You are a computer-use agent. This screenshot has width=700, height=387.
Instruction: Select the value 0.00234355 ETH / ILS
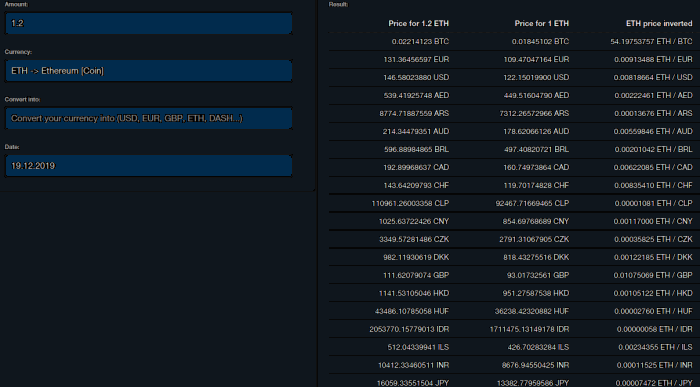point(655,347)
